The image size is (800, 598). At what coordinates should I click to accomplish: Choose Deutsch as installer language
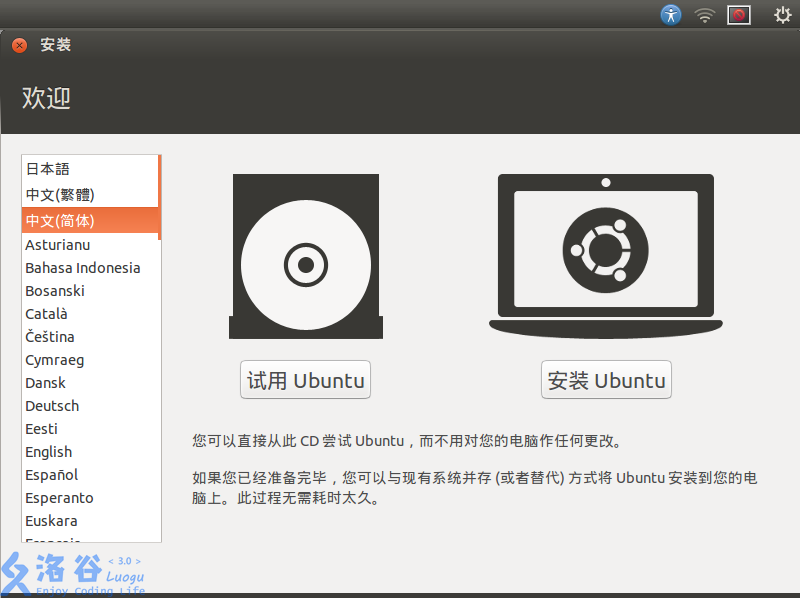pos(90,406)
